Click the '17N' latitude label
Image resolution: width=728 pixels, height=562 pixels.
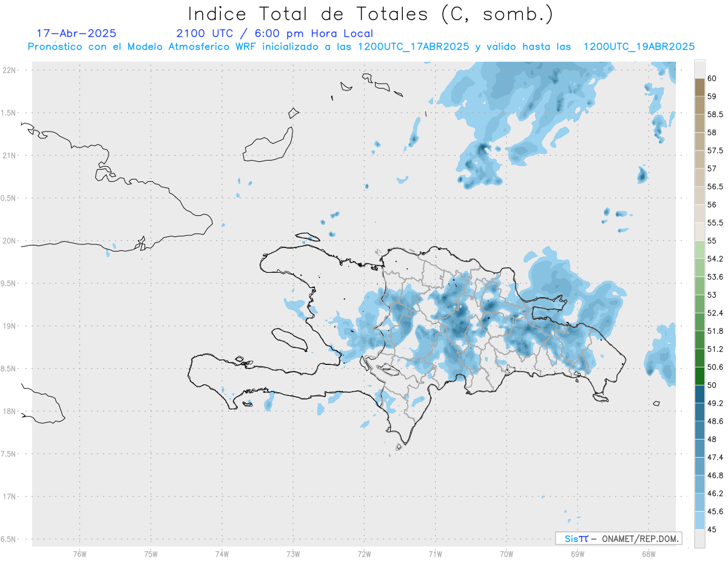click(10, 497)
